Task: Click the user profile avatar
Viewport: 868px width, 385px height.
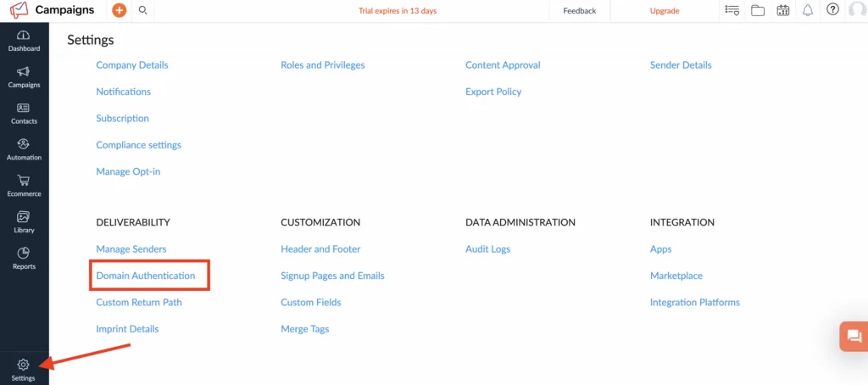Action: (858, 10)
